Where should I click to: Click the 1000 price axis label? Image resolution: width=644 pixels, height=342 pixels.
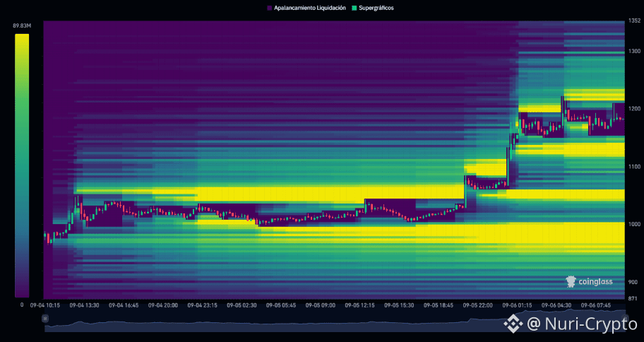click(x=635, y=224)
